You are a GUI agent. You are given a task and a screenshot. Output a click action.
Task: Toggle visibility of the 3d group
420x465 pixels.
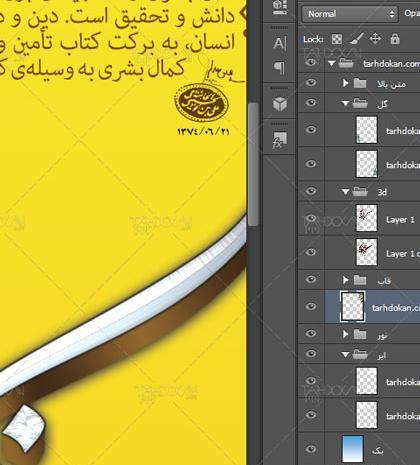coord(311,191)
